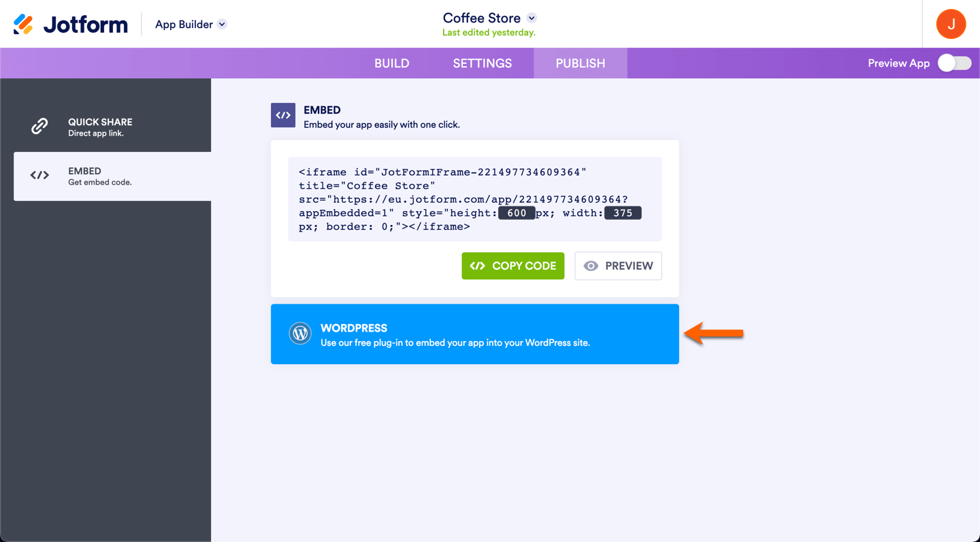
Task: Click the COPY CODE button
Action: click(513, 266)
